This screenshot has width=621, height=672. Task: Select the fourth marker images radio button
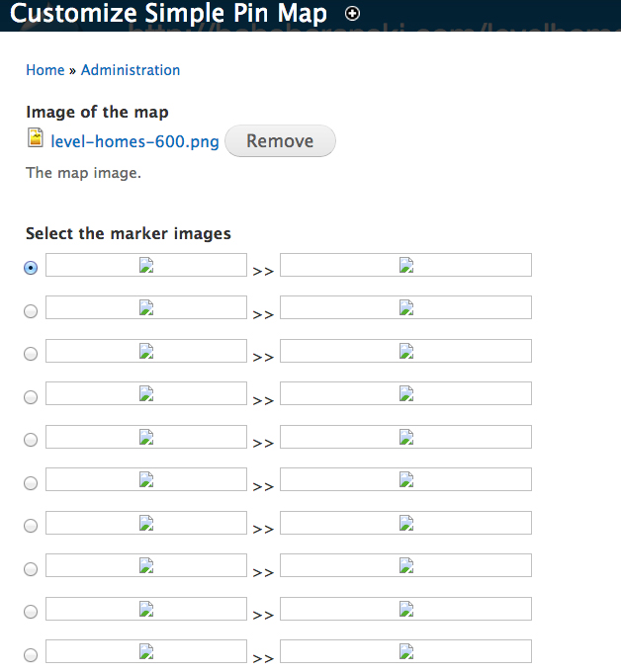pos(31,397)
